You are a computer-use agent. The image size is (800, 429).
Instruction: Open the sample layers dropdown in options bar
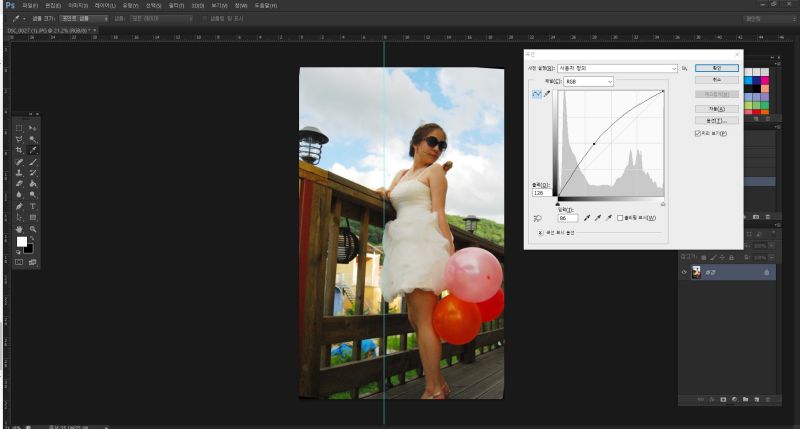tap(161, 18)
